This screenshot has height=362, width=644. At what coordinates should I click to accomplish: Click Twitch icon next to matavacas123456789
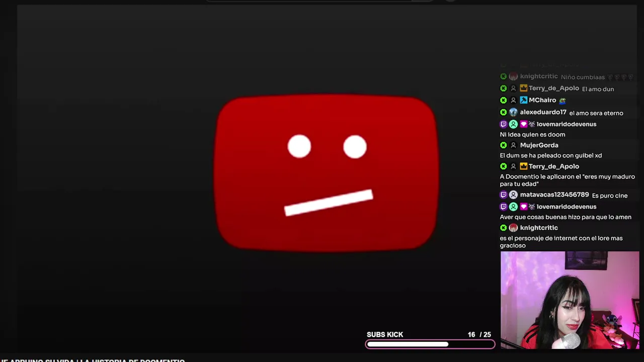(503, 195)
